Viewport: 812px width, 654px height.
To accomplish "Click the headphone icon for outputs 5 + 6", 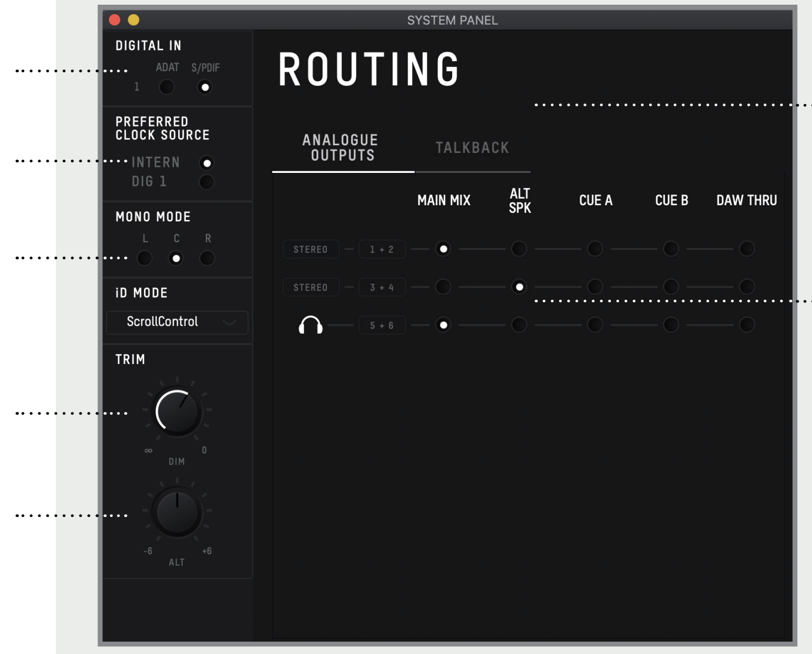I will click(x=310, y=325).
